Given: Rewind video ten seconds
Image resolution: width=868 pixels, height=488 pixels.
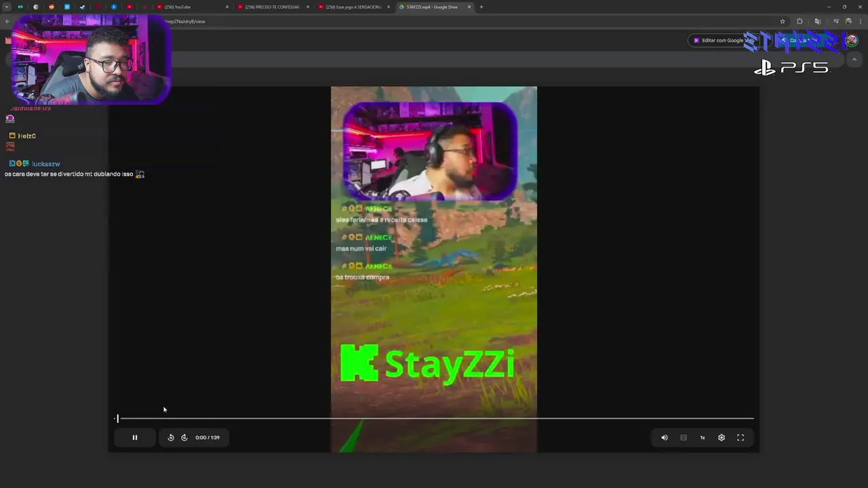Looking at the screenshot, I should point(171,437).
